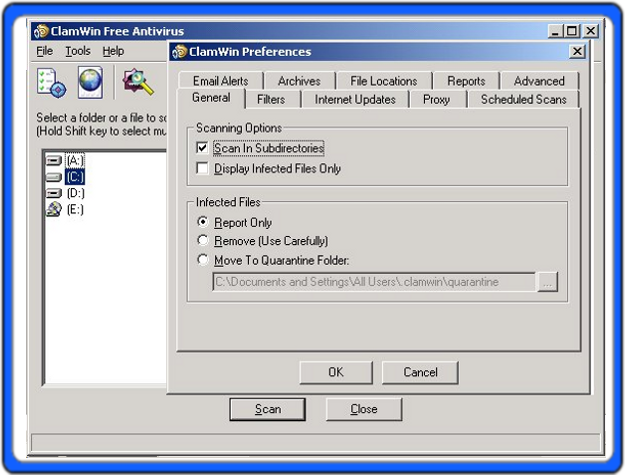Click the ClamWin Free Antivirus title icon
This screenshot has height=475, width=625.
(41, 31)
